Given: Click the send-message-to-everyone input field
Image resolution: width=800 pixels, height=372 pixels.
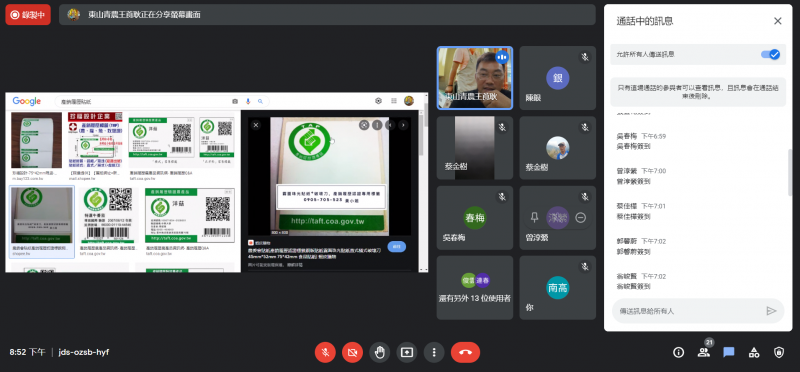Looking at the screenshot, I should click(689, 311).
